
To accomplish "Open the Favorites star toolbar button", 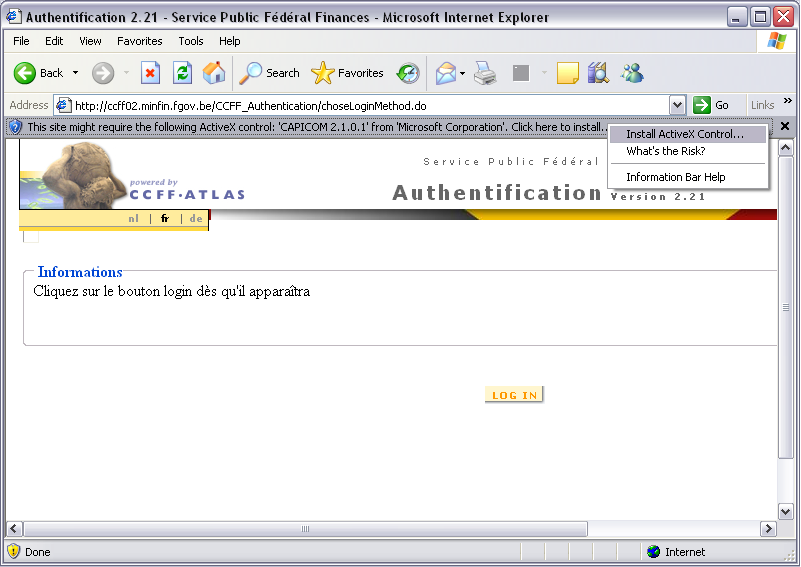I will click(x=347, y=73).
